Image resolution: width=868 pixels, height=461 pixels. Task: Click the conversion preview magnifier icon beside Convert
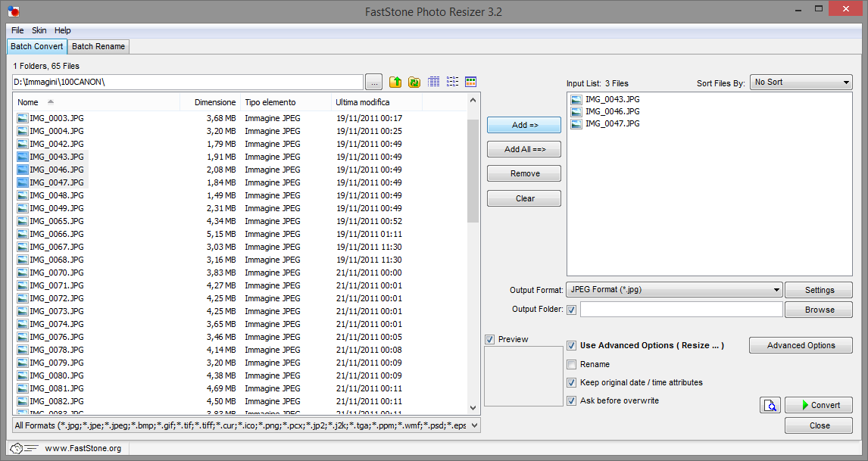pyautogui.click(x=770, y=405)
